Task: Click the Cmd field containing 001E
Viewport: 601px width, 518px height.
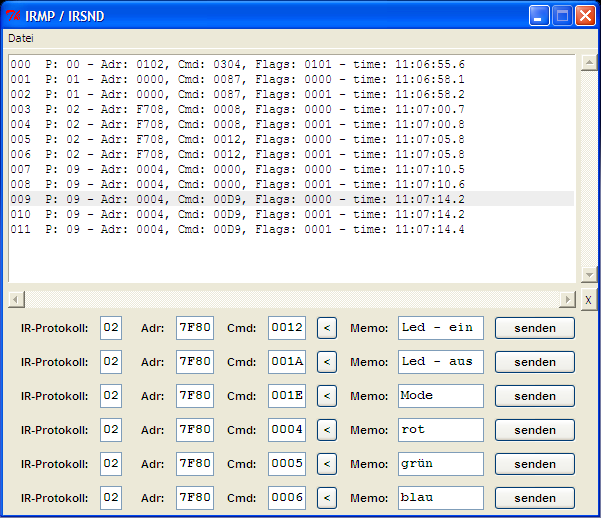Action: (x=287, y=396)
